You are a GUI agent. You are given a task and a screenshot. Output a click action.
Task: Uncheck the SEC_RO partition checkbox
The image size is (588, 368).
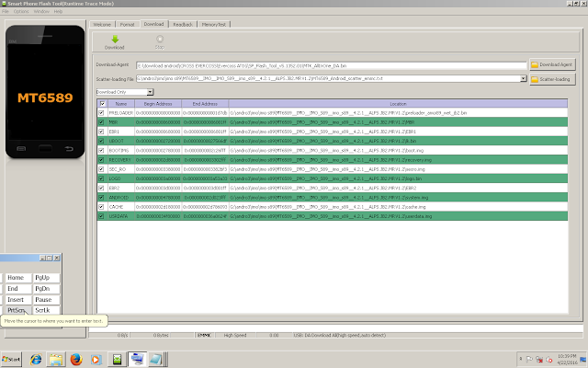[101, 169]
